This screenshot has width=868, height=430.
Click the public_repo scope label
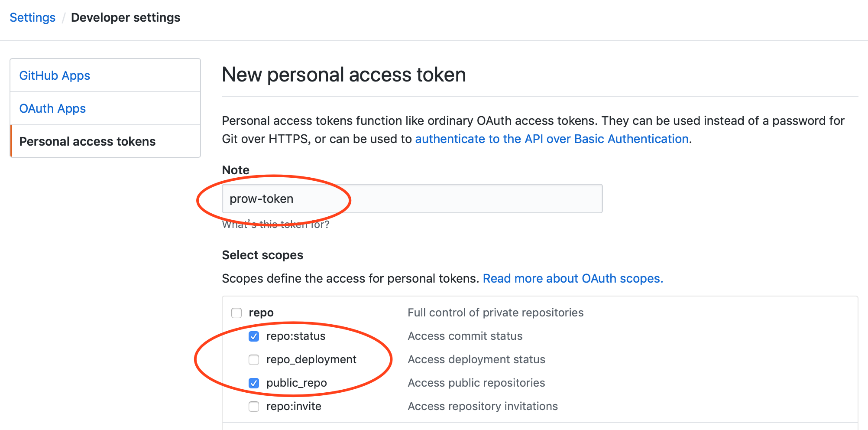[296, 383]
